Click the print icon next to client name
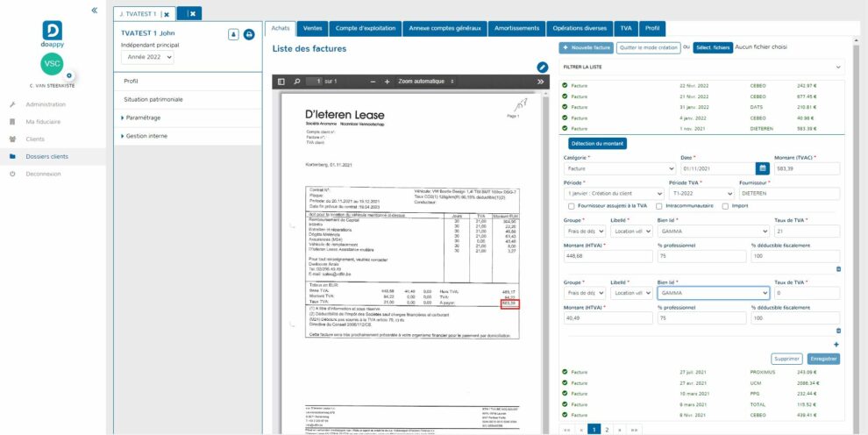The height and width of the screenshot is (435, 868). [248, 34]
